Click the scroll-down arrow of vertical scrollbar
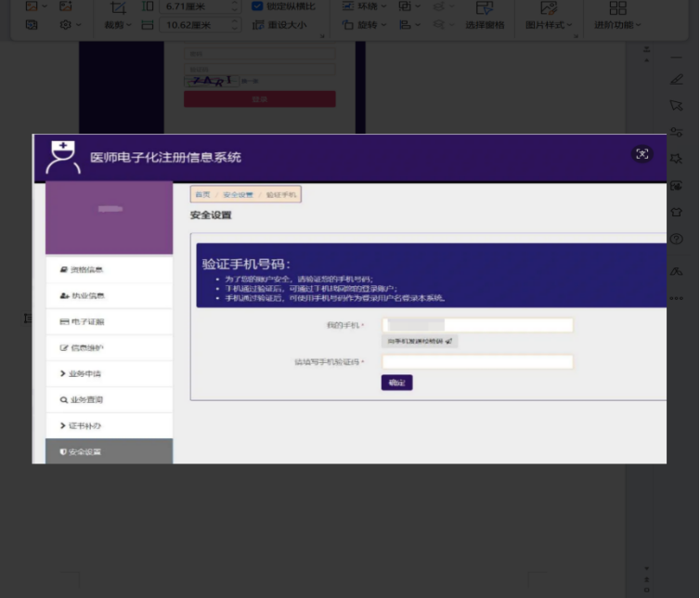This screenshot has width=700, height=598. point(646,568)
